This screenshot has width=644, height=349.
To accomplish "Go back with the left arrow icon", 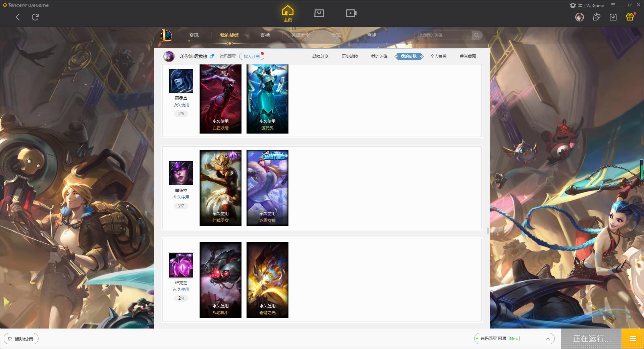I will (18, 17).
